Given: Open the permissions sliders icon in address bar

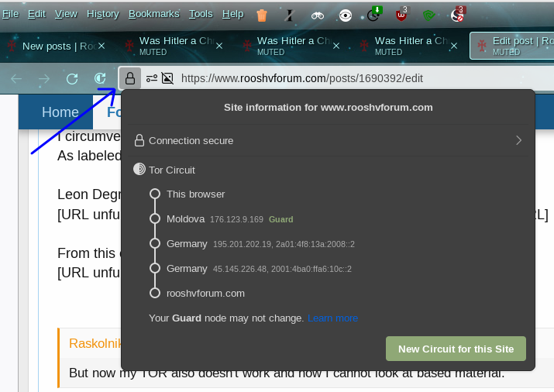Looking at the screenshot, I should click(152, 78).
